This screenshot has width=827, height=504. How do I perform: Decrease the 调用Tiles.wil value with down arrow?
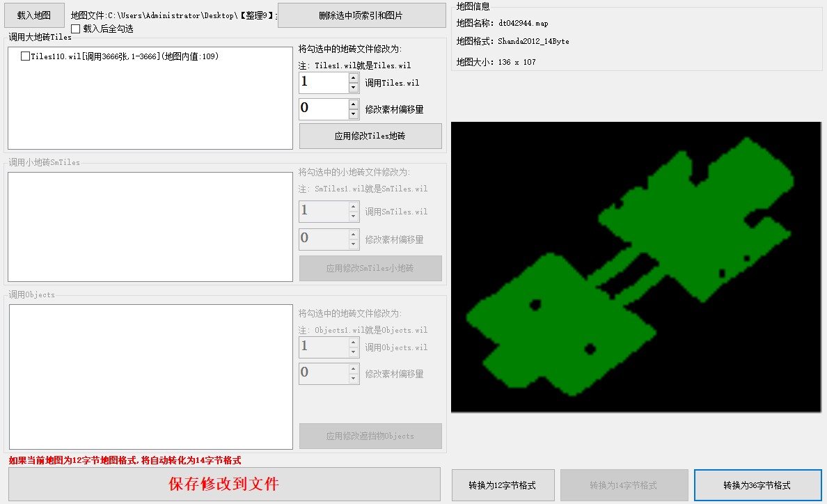[x=354, y=88]
